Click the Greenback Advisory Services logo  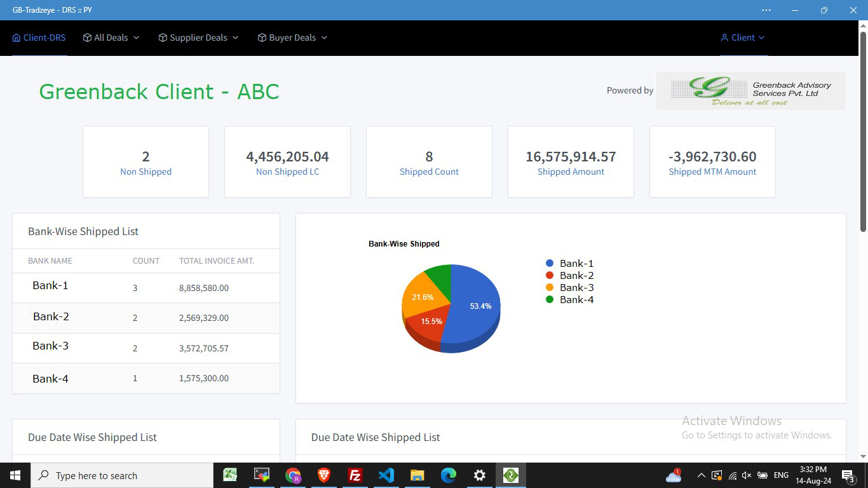(x=750, y=91)
